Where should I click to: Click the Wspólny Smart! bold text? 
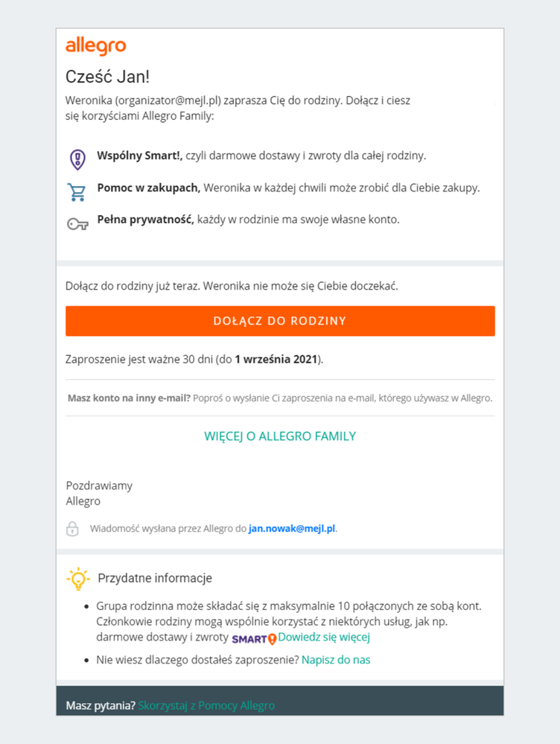(x=139, y=156)
